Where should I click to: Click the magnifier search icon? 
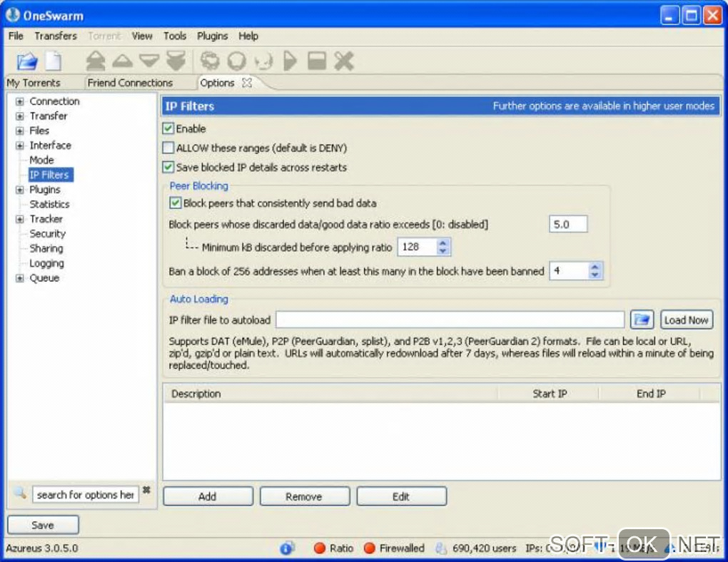click(19, 493)
